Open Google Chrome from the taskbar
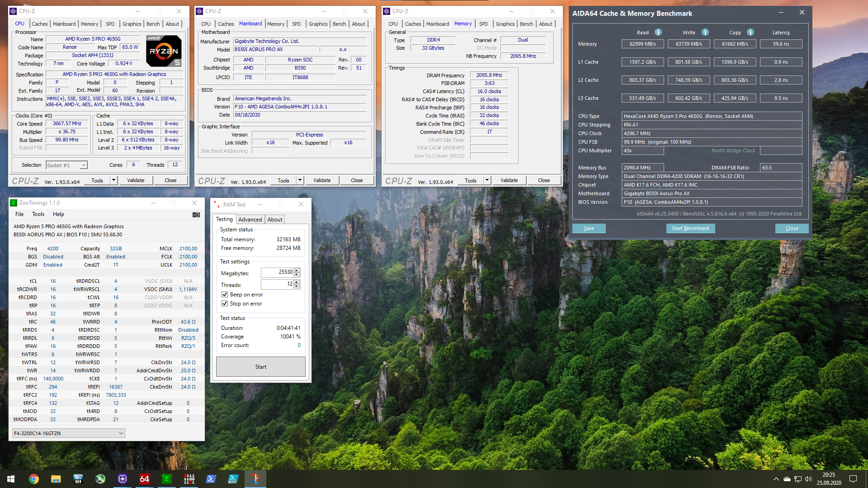The height and width of the screenshot is (488, 868). click(34, 479)
